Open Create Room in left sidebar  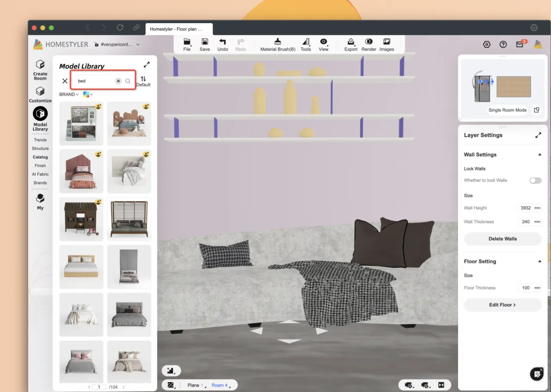point(40,70)
